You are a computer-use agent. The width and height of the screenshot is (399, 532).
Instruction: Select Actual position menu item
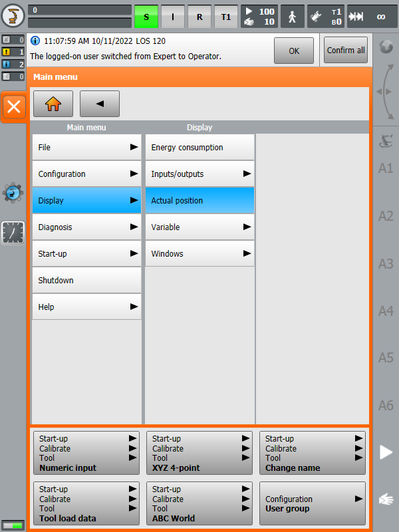pyautogui.click(x=199, y=201)
